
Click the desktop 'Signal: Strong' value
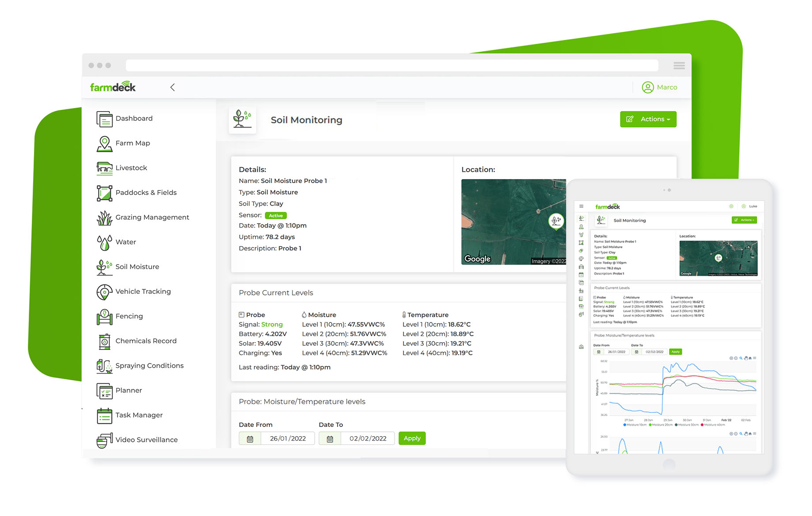click(272, 325)
